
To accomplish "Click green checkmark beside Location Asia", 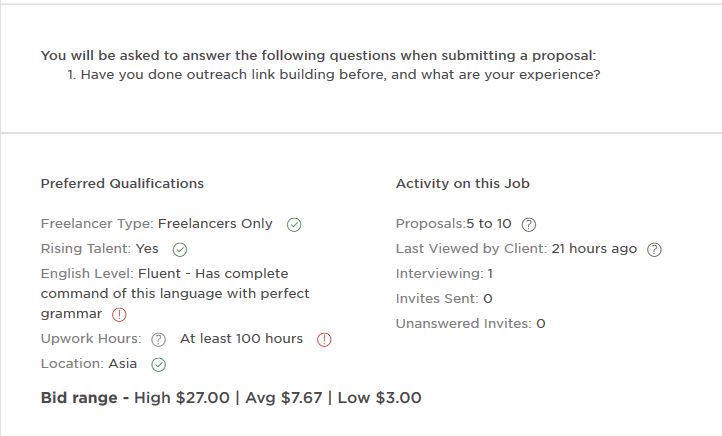I will [x=158, y=365].
